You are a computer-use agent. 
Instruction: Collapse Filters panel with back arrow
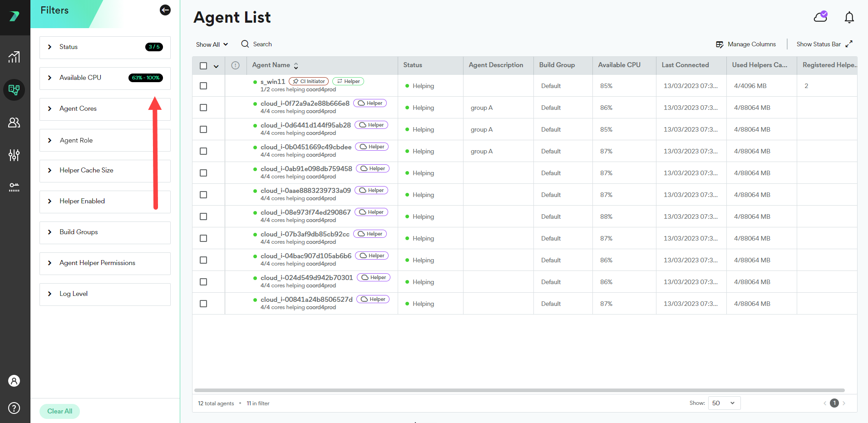[165, 10]
